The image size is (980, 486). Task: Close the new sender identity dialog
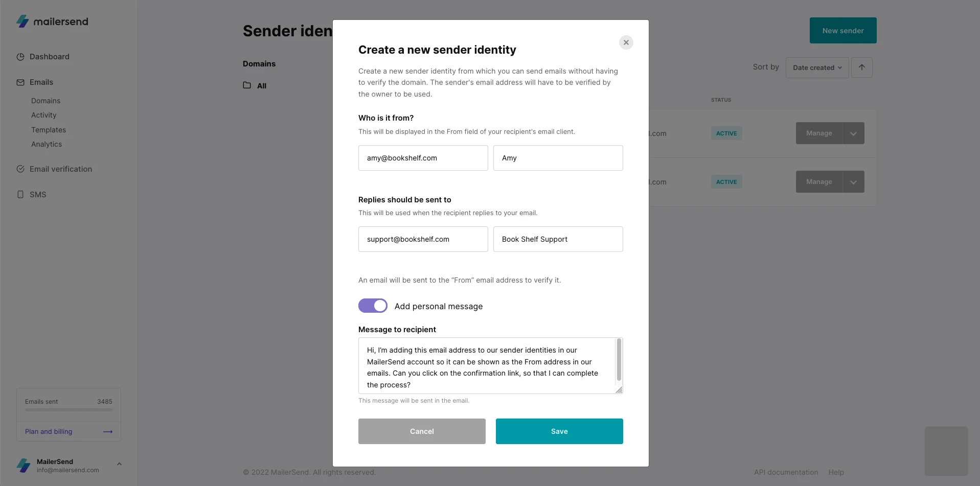626,42
